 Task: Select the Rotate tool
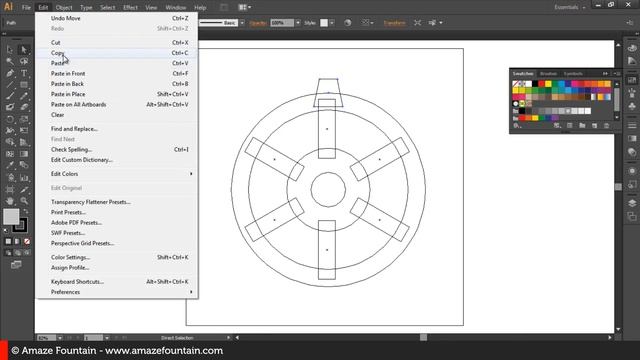10,119
